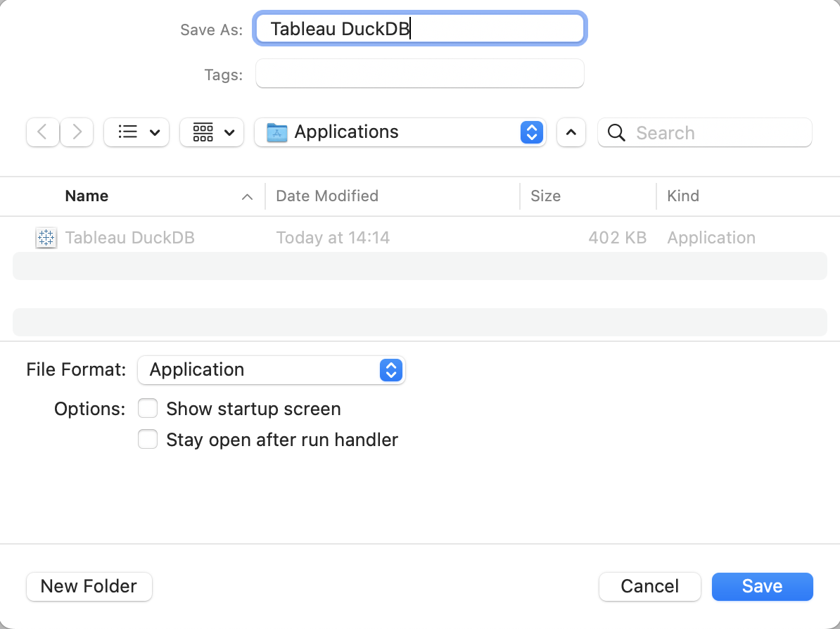Click inside the Tags input field
The width and height of the screenshot is (840, 629).
coord(419,73)
